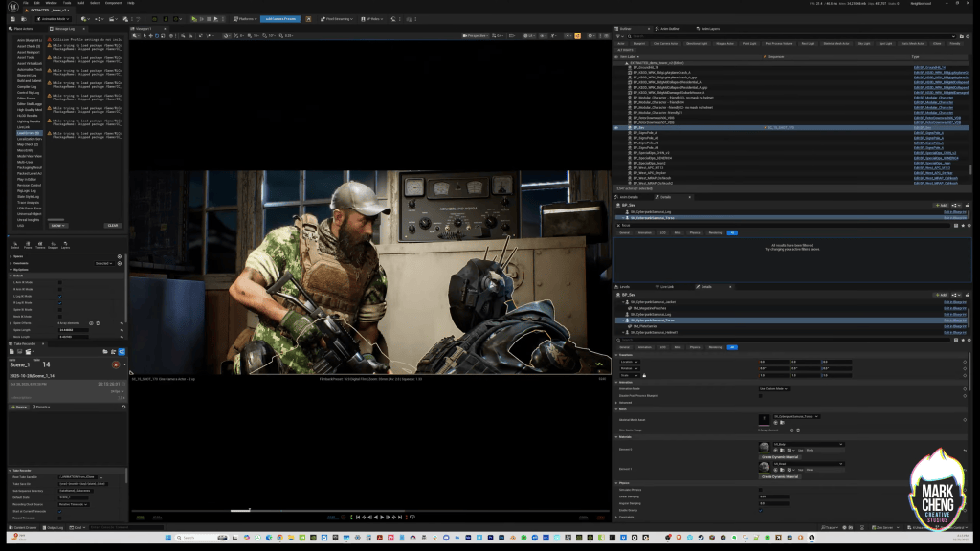This screenshot has height=551, width=980.
Task: Click the sequencer jump-to-end control
Action: (x=400, y=518)
